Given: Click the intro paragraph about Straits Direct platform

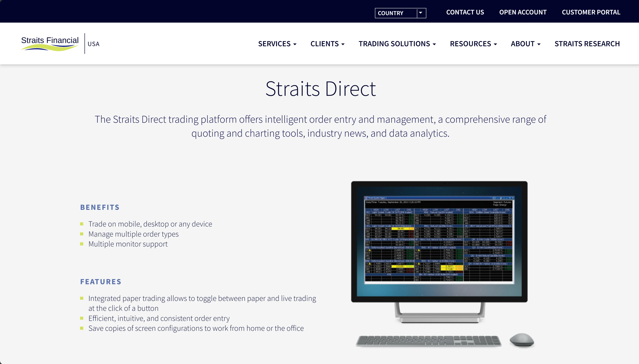Looking at the screenshot, I should tap(320, 126).
